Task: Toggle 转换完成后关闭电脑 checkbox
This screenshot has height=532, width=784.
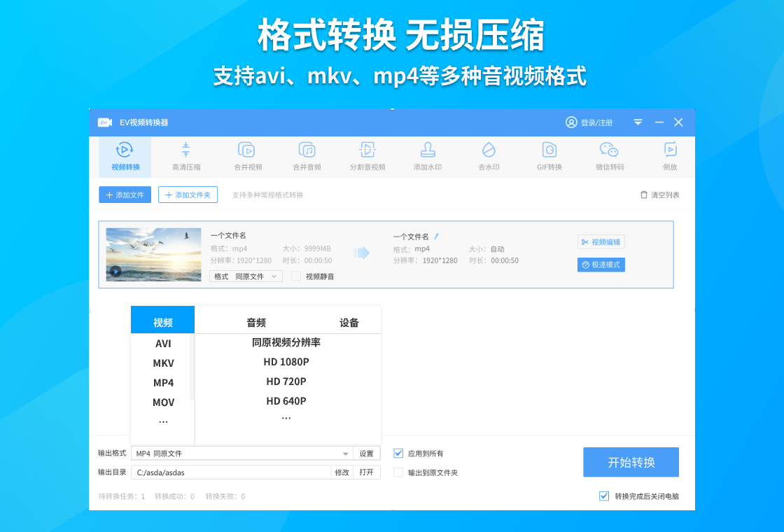Action: point(604,496)
